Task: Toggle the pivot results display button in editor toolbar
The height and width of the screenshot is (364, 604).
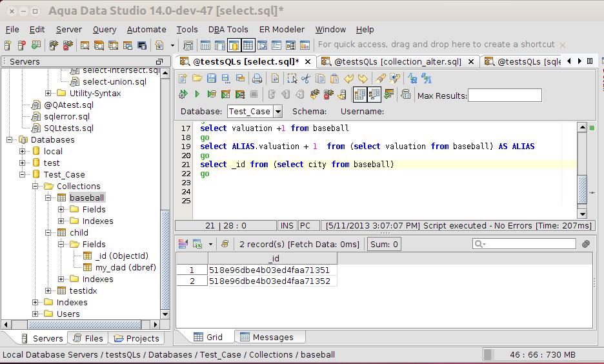Action: coord(374,94)
